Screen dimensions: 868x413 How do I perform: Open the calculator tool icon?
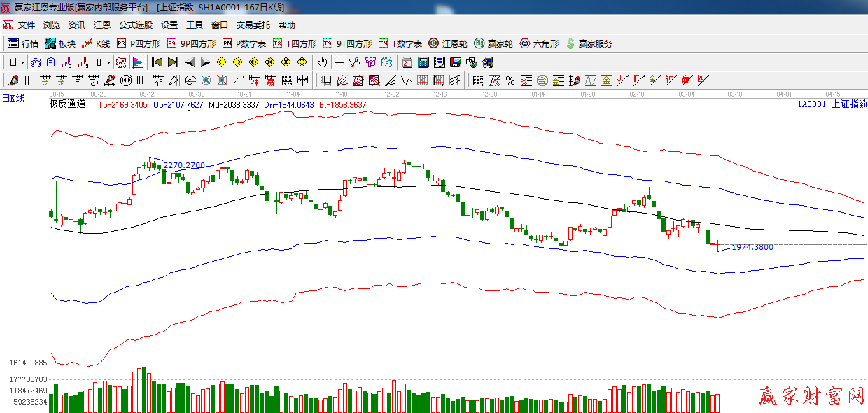(x=423, y=62)
